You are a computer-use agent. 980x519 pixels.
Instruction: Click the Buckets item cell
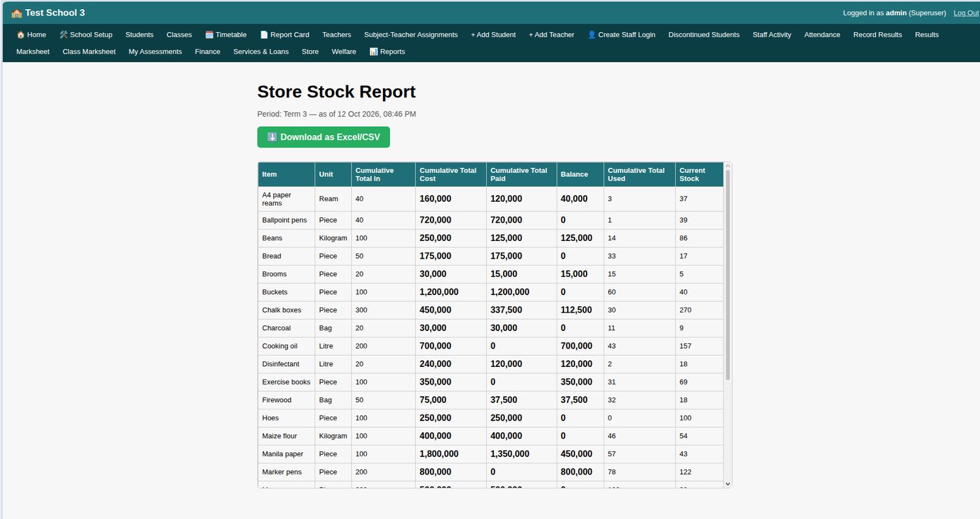[286, 292]
